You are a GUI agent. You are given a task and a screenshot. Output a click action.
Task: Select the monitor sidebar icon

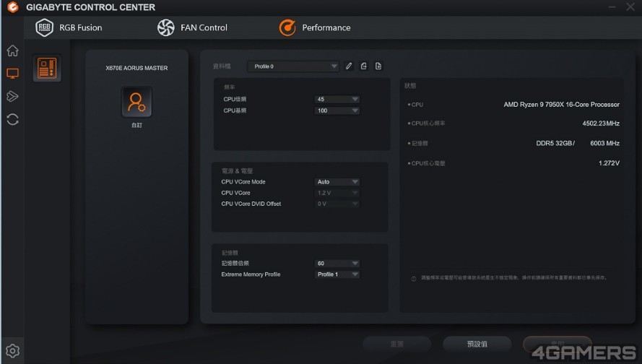coord(13,74)
